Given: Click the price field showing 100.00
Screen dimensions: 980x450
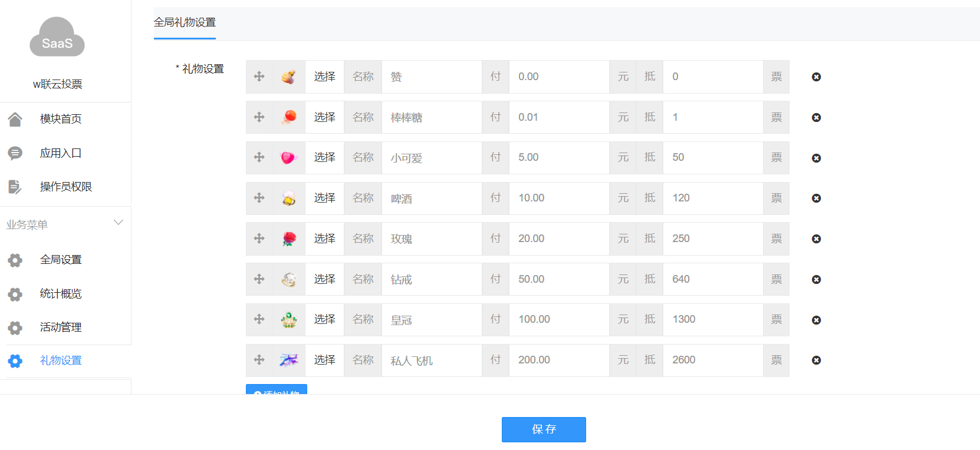Looking at the screenshot, I should coord(560,319).
